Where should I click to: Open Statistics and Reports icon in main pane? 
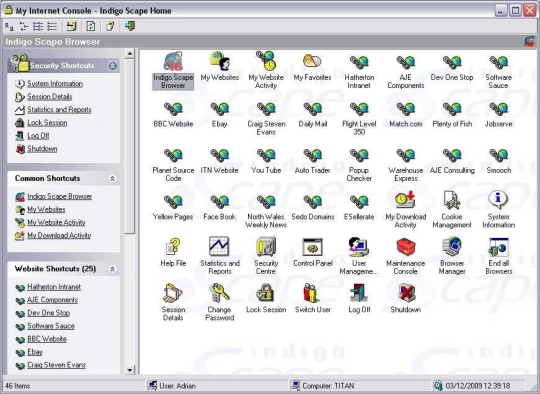tap(220, 246)
